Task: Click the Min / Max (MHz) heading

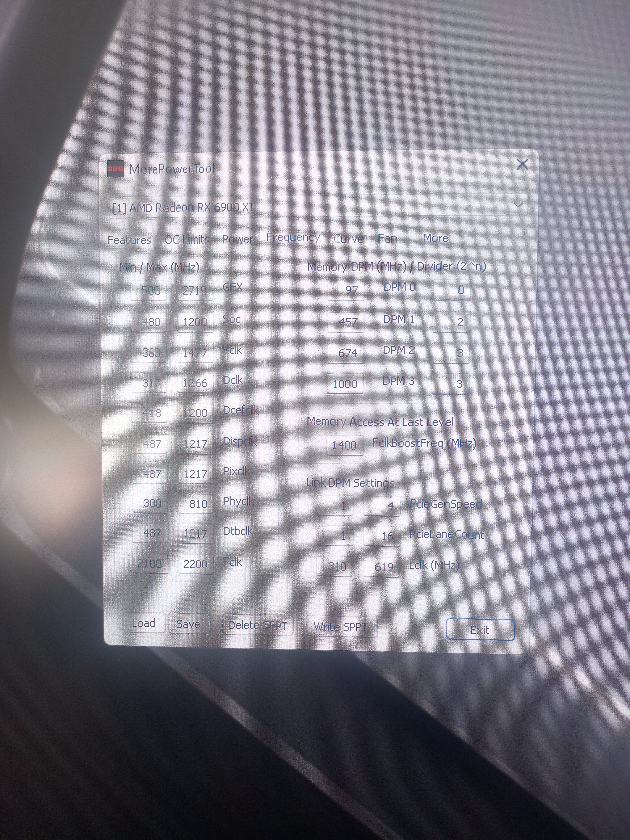Action: [x=159, y=267]
